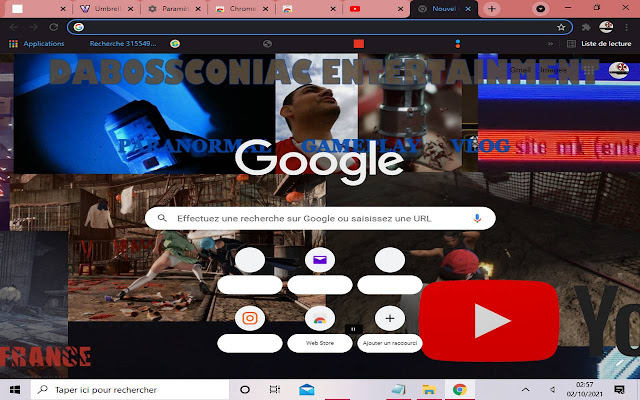
Task: Switch to the Paramètres settings tab
Action: [170, 9]
